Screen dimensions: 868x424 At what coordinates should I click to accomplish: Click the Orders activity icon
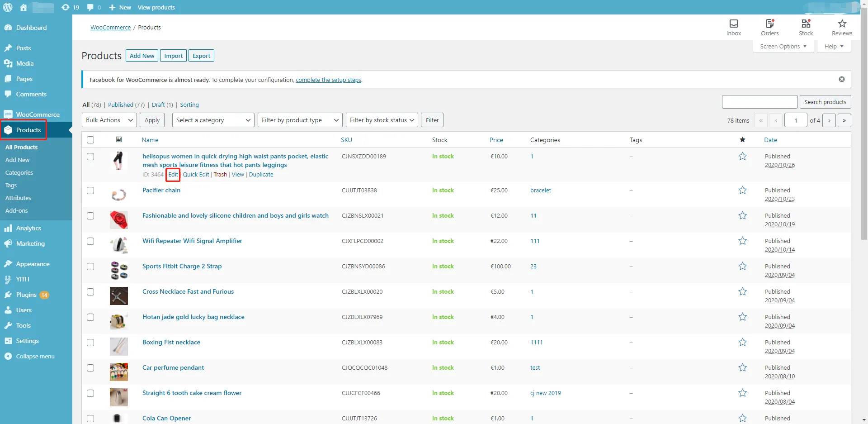(769, 24)
